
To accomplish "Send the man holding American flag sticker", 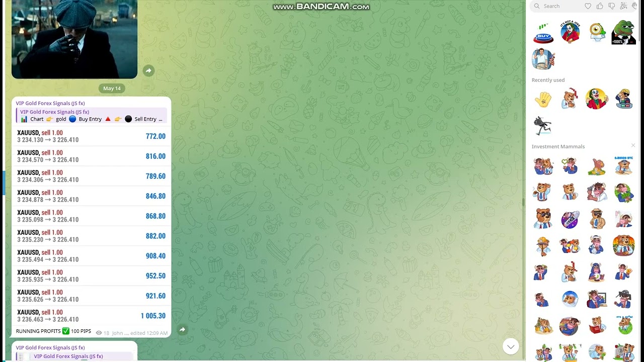I will pyautogui.click(x=543, y=59).
